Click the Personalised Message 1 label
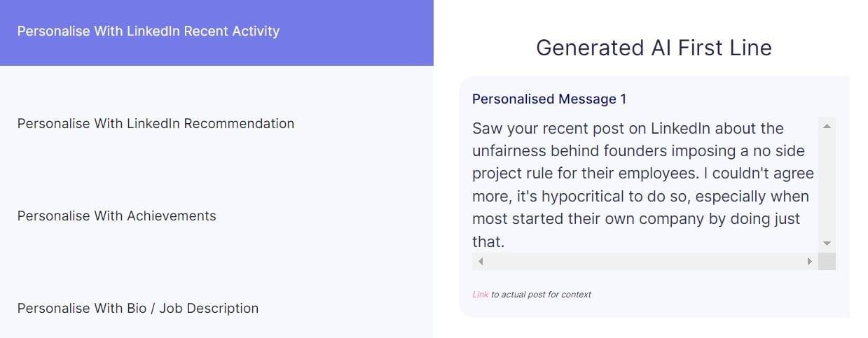The image size is (868, 338). (x=549, y=99)
